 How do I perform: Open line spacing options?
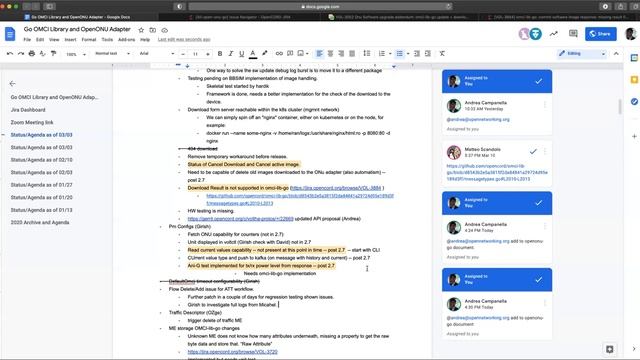tap(367, 53)
